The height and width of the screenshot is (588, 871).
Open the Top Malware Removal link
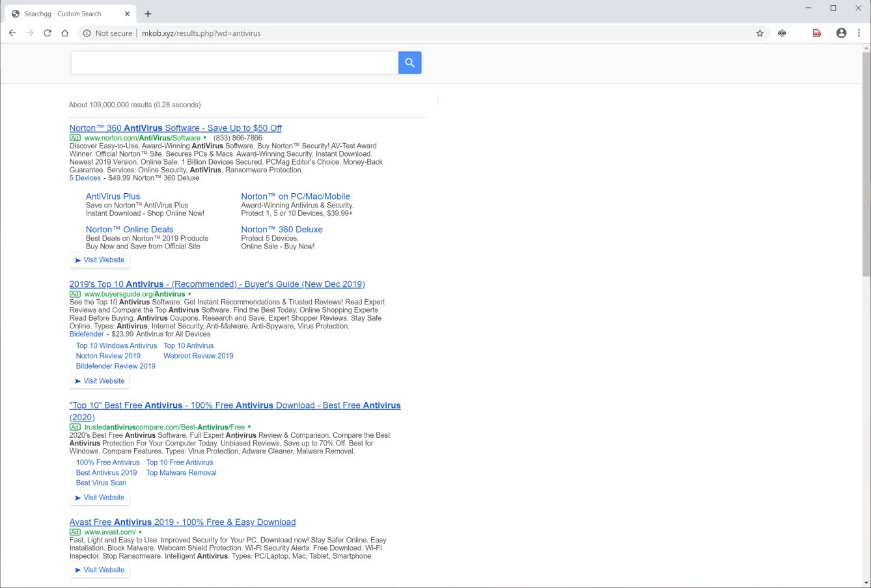click(x=182, y=473)
